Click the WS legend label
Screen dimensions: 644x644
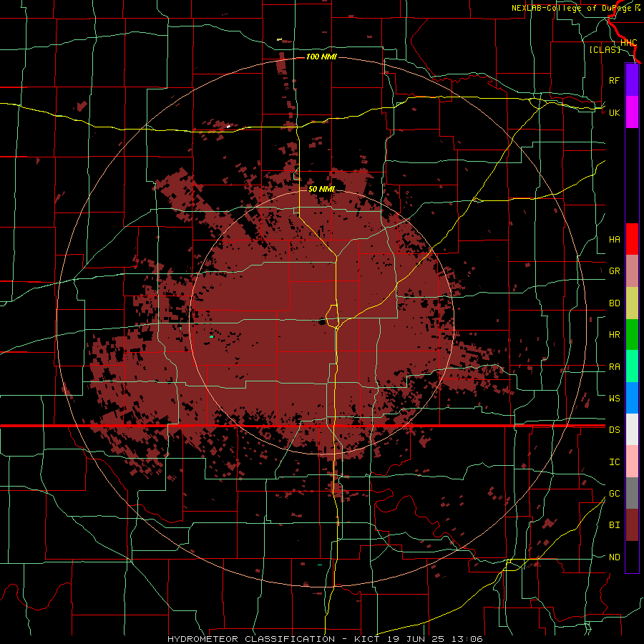614,398
